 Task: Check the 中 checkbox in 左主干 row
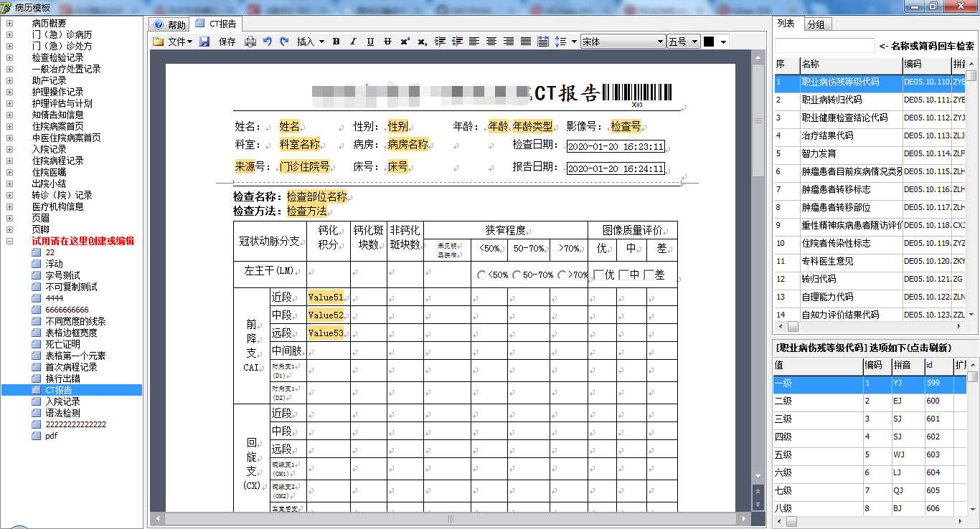click(x=623, y=275)
